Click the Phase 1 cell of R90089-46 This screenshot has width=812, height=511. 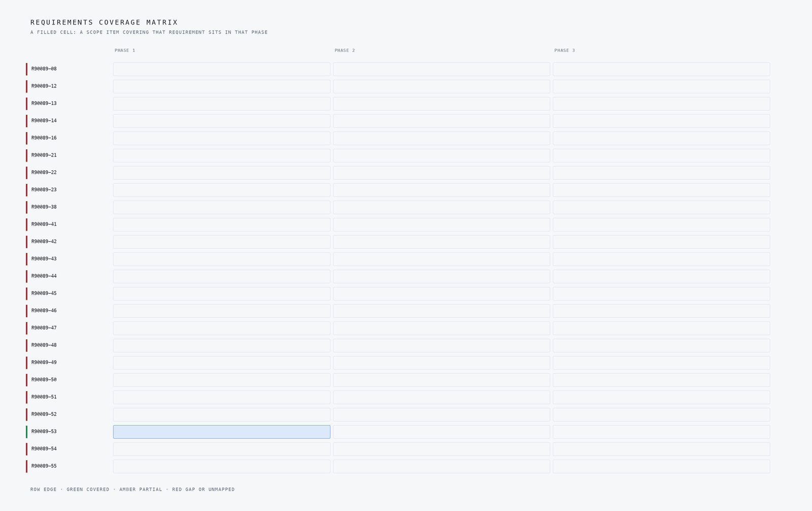click(222, 311)
